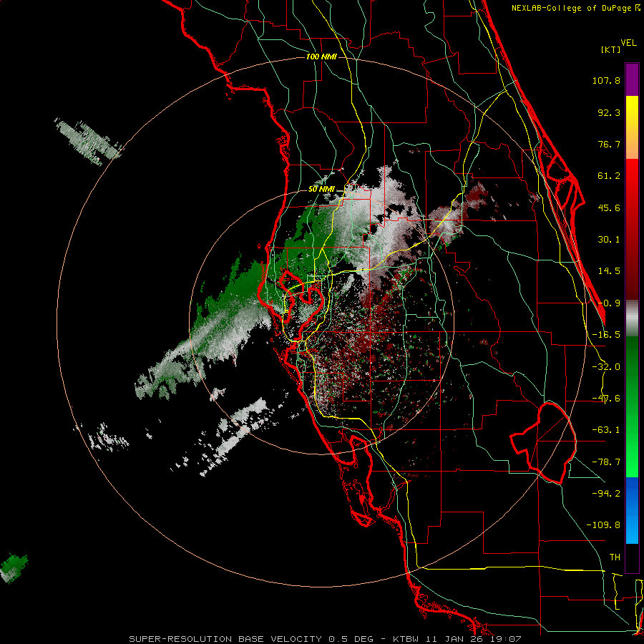
Task: Click the -109.8 velocity scale value
Action: point(603,525)
